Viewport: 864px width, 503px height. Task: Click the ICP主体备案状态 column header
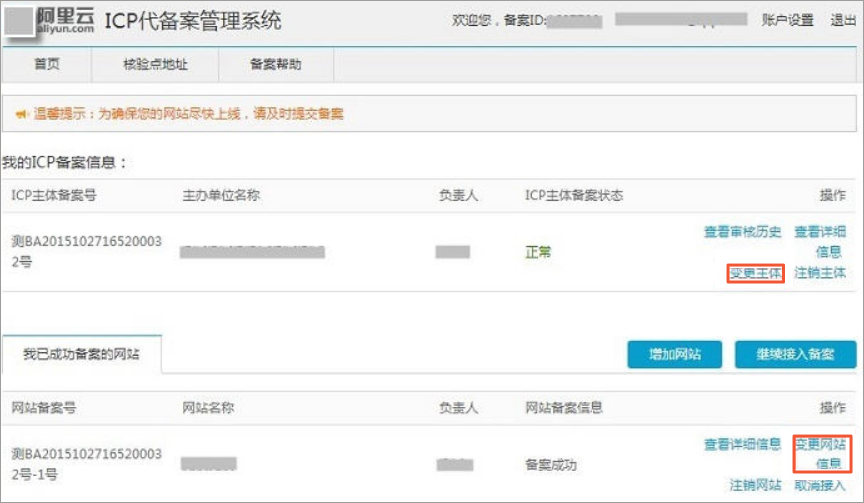coord(574,195)
